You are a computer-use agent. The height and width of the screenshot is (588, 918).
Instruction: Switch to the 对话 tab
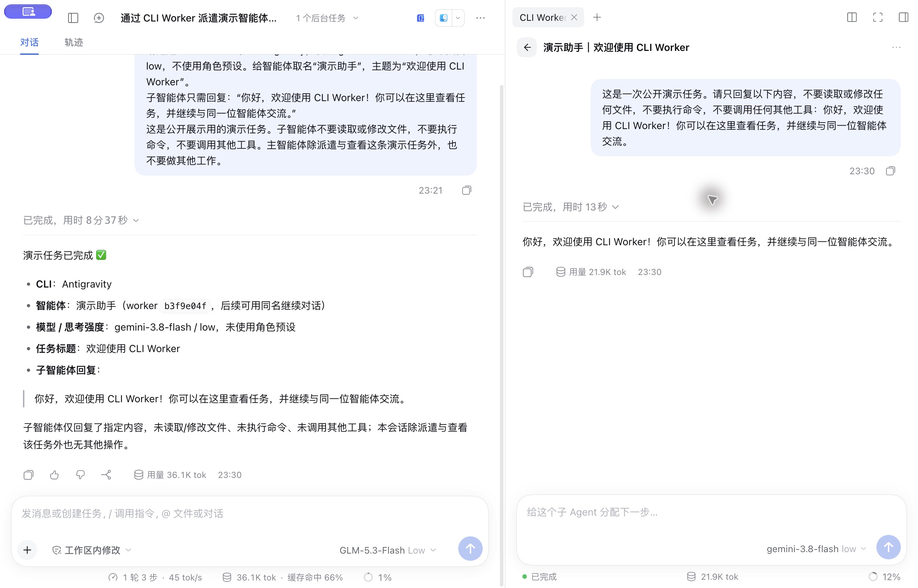(29, 42)
